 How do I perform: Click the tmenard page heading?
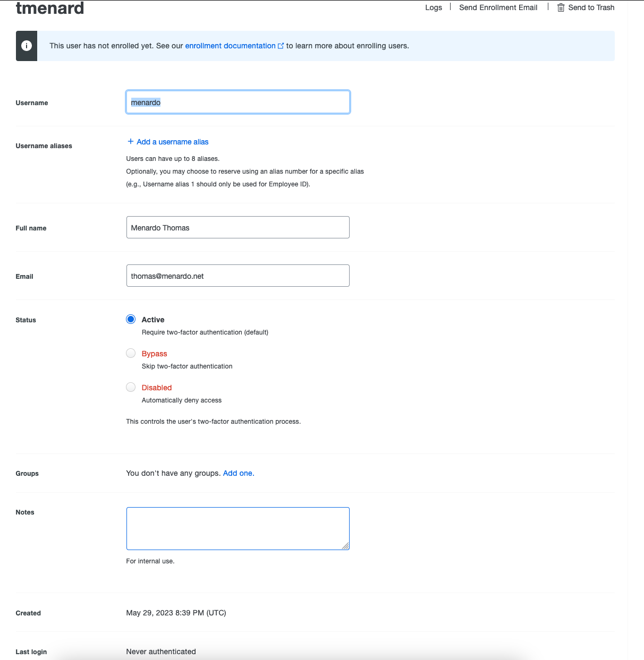50,8
